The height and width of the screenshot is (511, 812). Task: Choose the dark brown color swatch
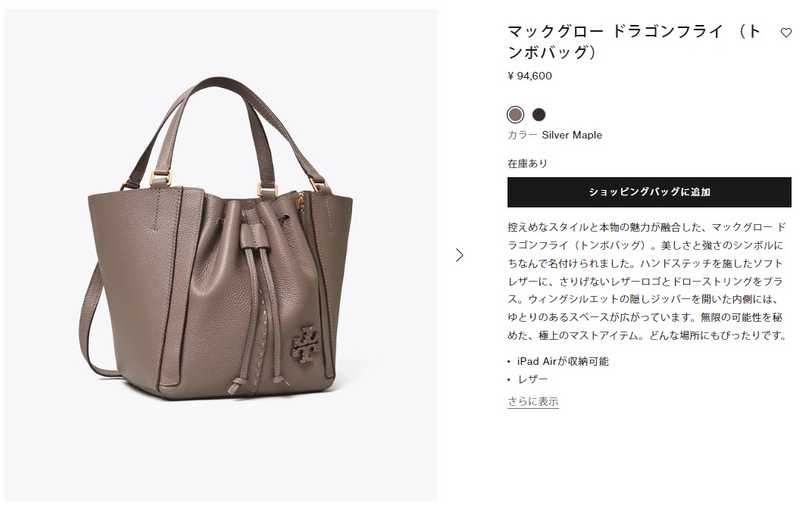tap(539, 114)
